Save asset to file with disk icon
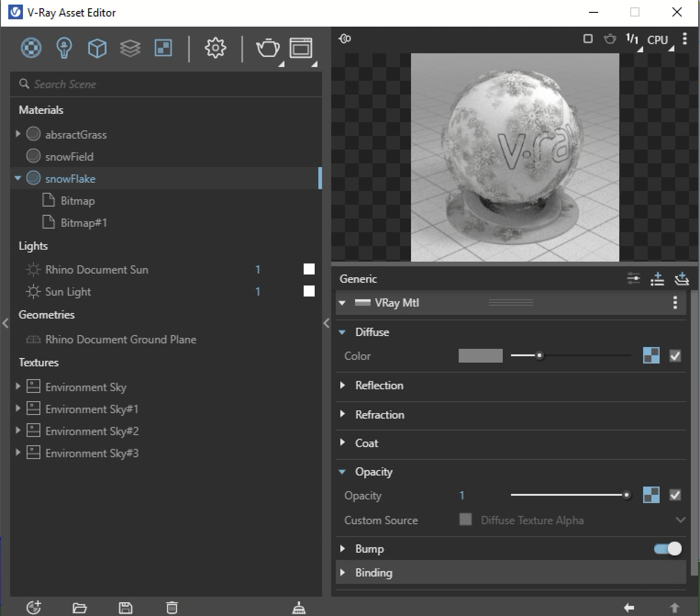 (126, 608)
